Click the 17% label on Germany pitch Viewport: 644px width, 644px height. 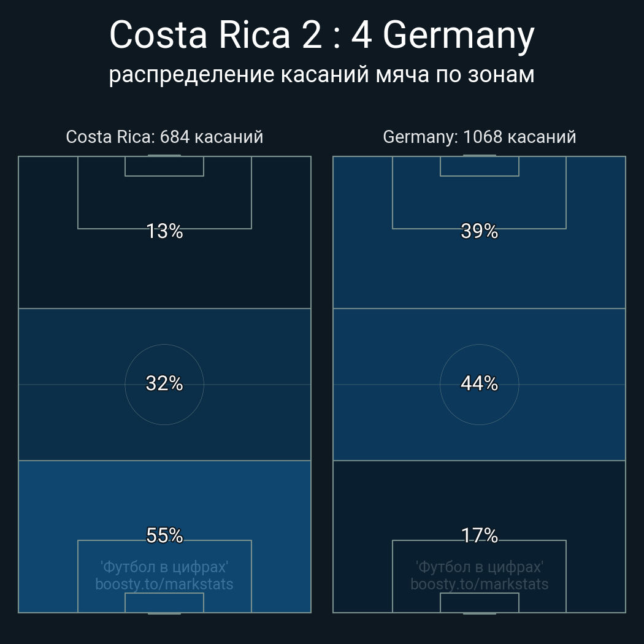[x=479, y=535]
